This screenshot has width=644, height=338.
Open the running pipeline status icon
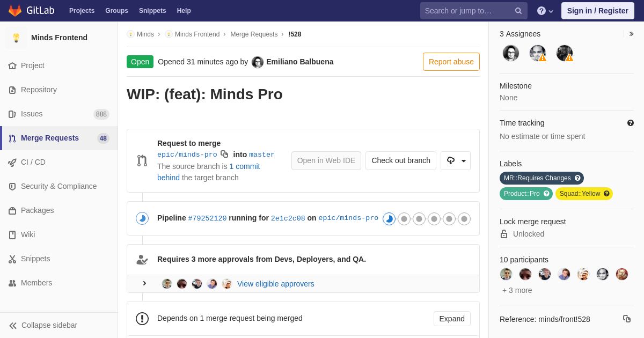[x=142, y=218]
